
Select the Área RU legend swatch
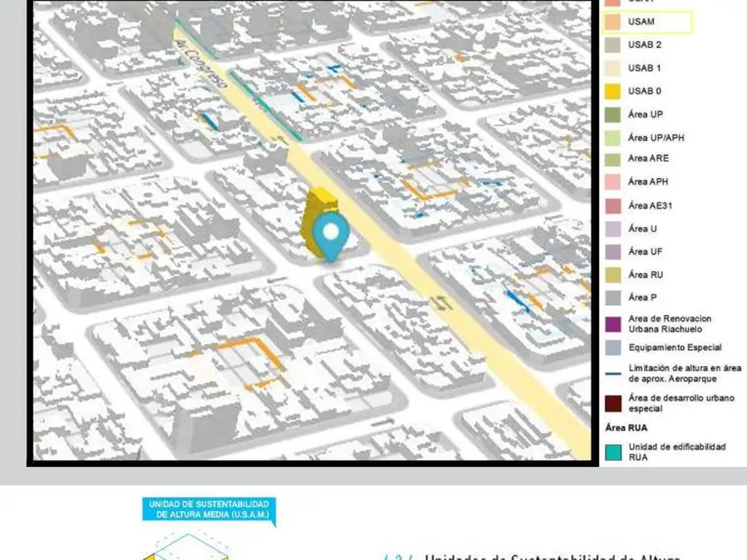613,275
